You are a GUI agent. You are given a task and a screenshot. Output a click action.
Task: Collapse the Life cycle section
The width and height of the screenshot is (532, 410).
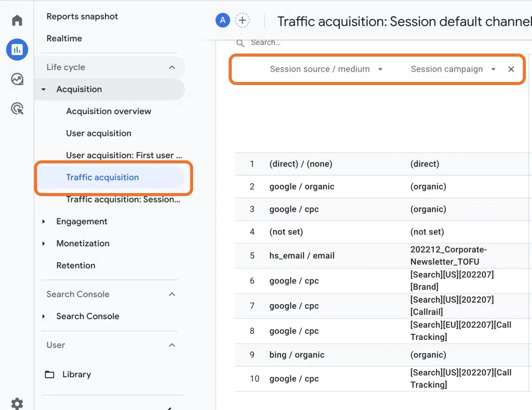pos(172,67)
